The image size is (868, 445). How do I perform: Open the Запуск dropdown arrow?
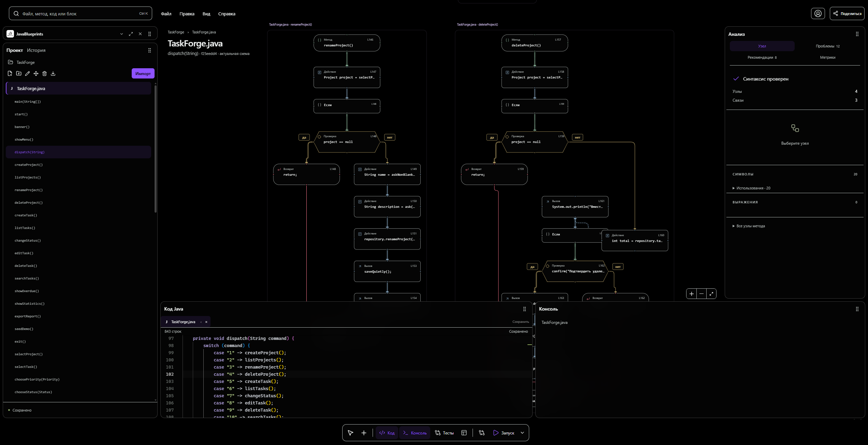522,433
